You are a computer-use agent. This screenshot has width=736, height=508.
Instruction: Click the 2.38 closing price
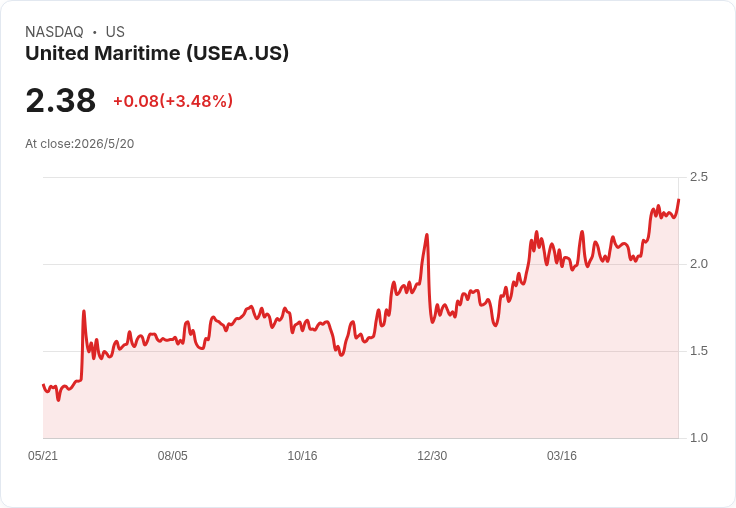point(61,100)
